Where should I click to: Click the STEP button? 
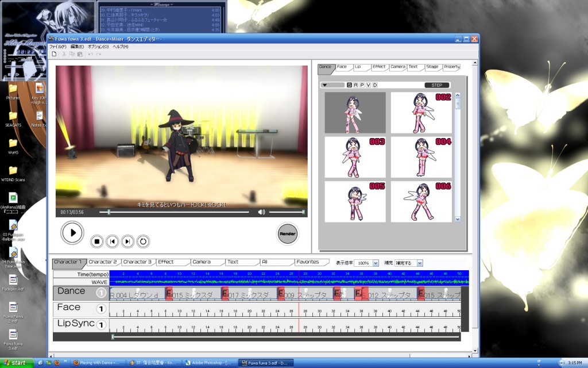coord(436,85)
